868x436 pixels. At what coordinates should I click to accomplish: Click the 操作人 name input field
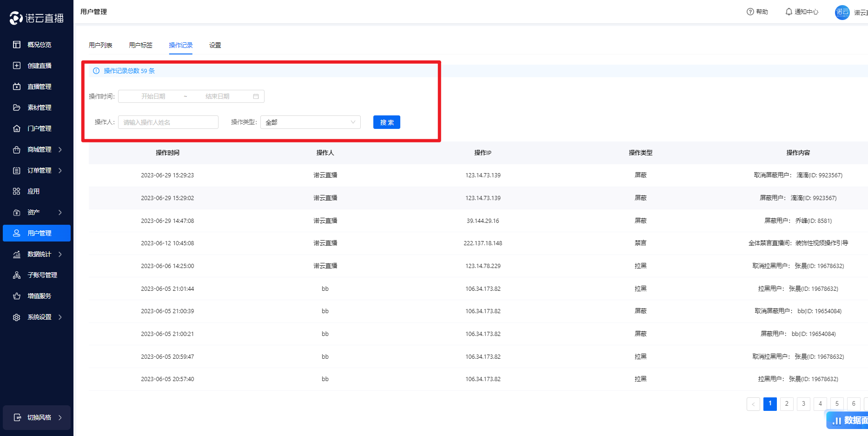[168, 122]
